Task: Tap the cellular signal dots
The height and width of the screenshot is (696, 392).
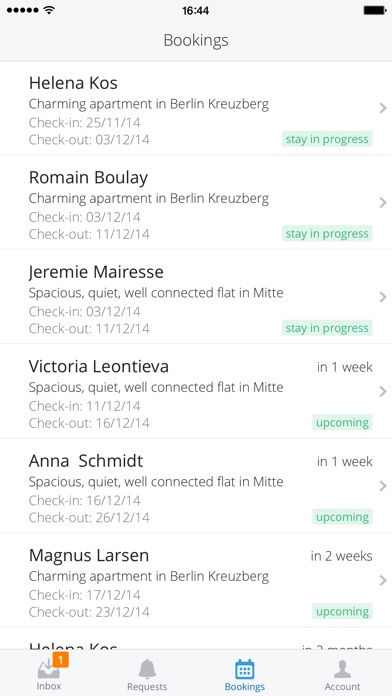Action: point(23,10)
